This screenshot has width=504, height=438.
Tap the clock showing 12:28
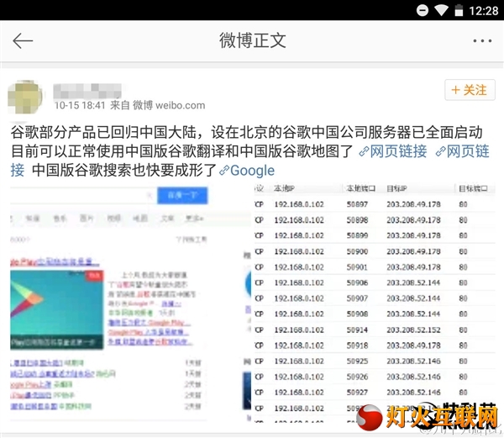click(484, 11)
